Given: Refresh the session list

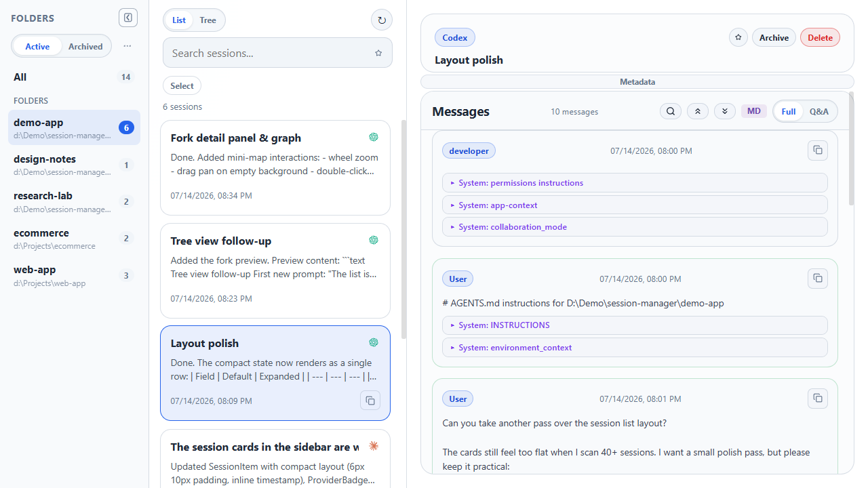Looking at the screenshot, I should 382,20.
